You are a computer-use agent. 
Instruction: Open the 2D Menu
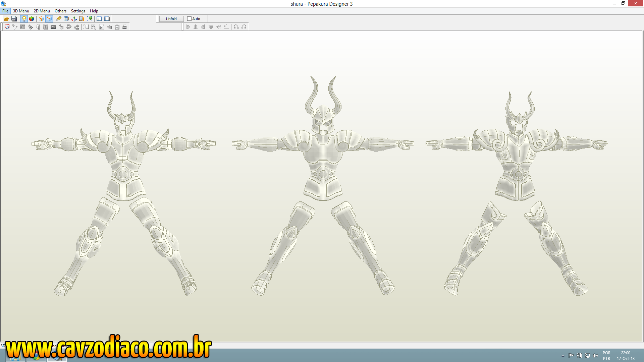[x=42, y=11]
